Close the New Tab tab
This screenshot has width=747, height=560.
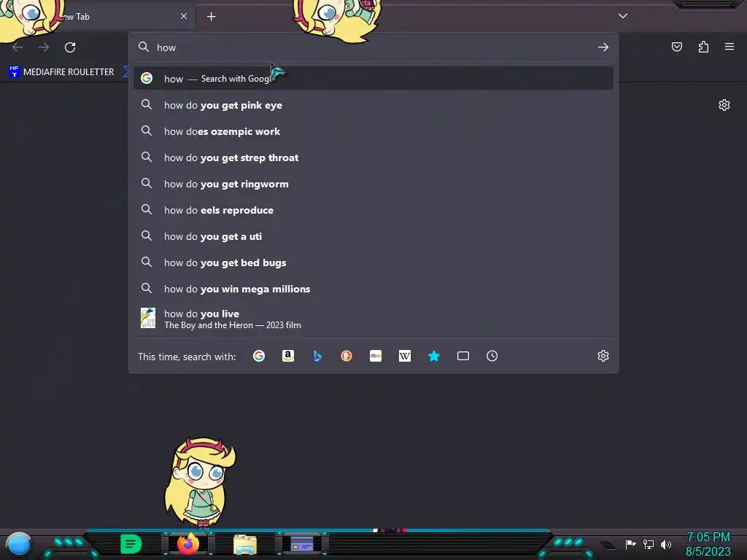(184, 16)
